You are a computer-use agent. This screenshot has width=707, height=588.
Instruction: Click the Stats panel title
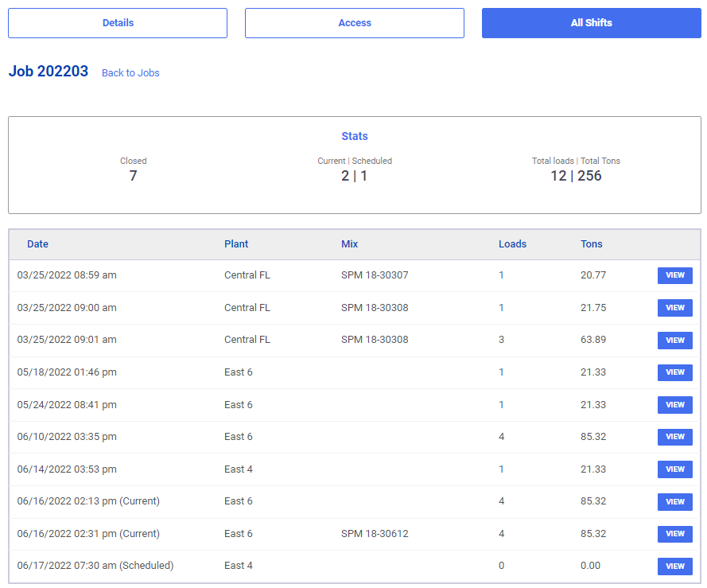355,136
